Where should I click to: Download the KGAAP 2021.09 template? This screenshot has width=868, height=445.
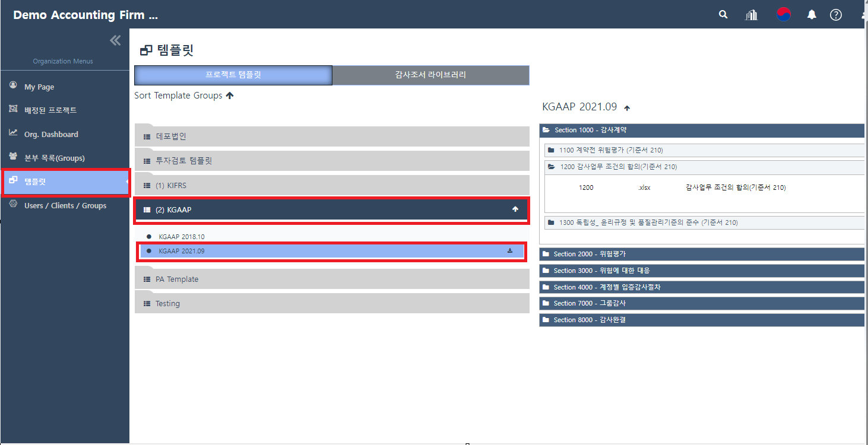[509, 251]
